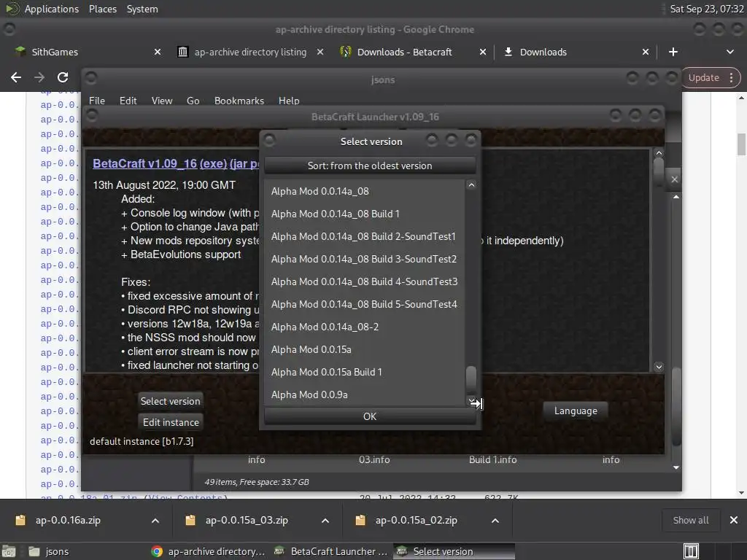This screenshot has width=747, height=560.
Task: Expand ap-0.0.15a_02.zip download options
Action: [495, 521]
